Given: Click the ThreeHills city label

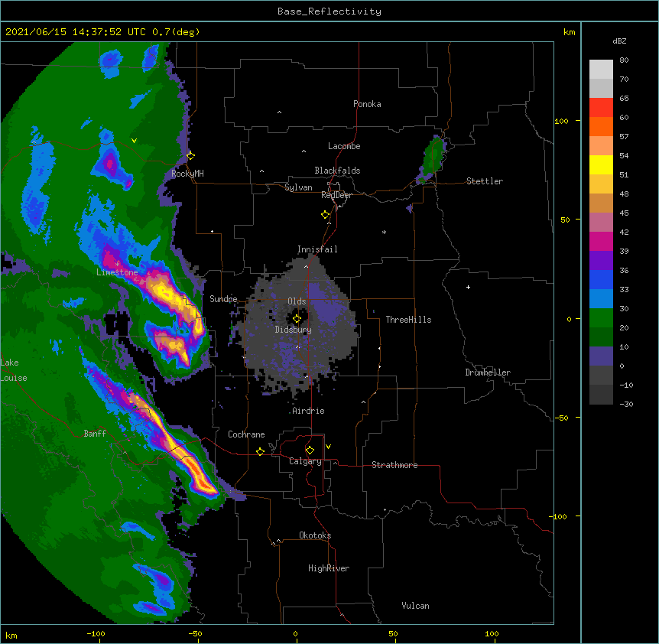Looking at the screenshot, I should pyautogui.click(x=408, y=320).
